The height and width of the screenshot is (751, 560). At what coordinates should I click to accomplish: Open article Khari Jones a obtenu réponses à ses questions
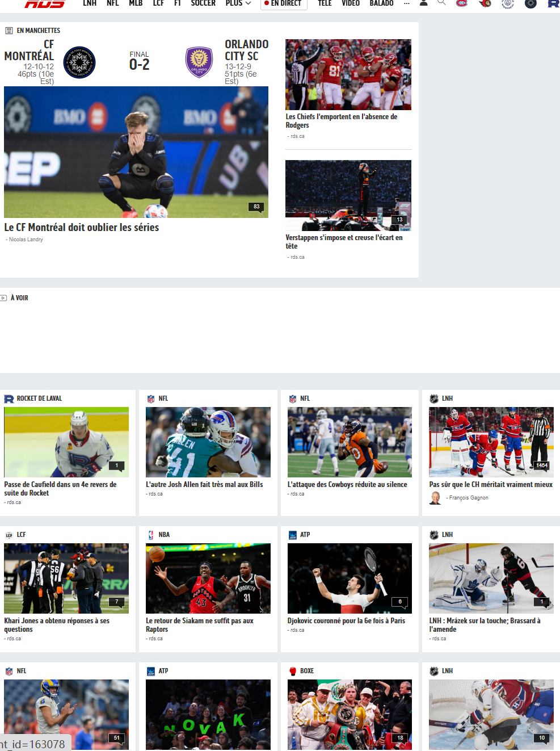pyautogui.click(x=57, y=625)
